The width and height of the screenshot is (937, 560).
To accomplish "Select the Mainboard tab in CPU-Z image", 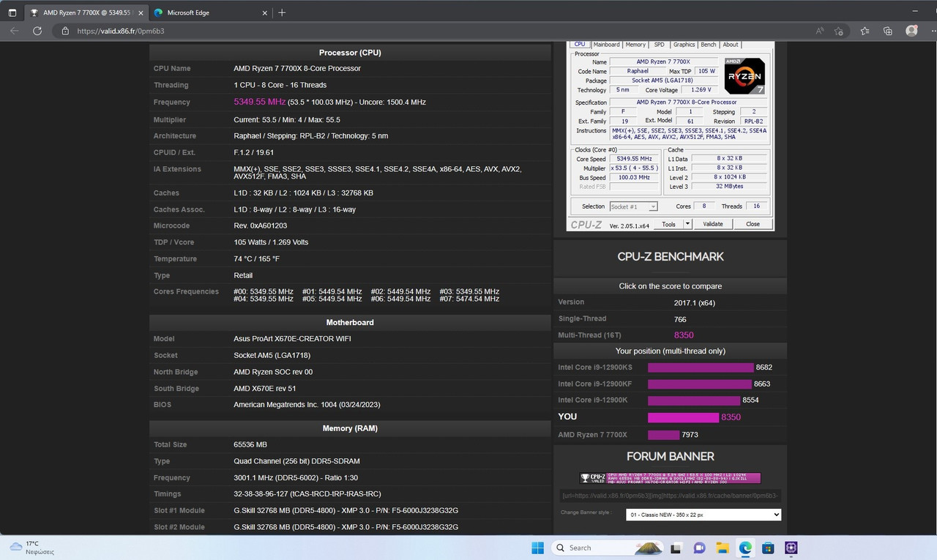I will [606, 45].
